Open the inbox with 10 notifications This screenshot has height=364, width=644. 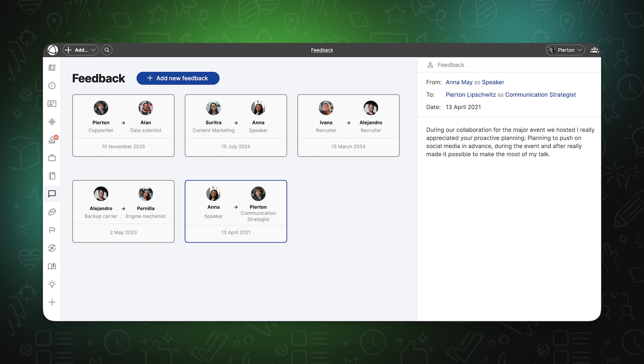pos(52,139)
